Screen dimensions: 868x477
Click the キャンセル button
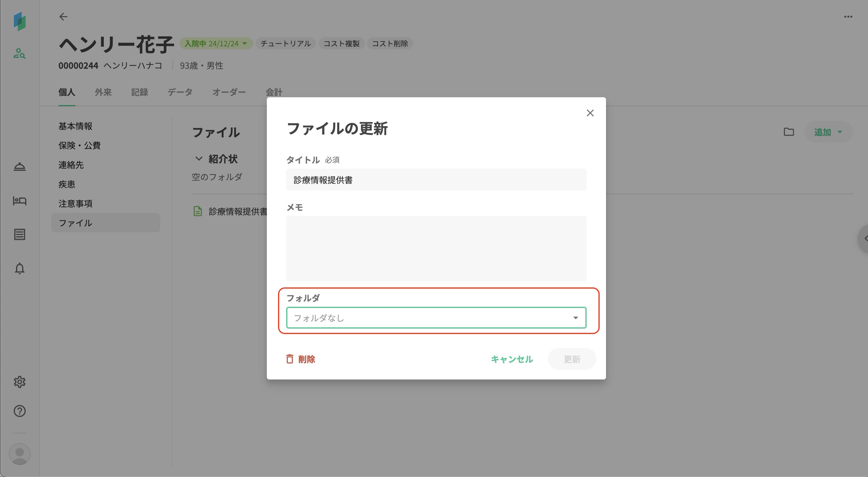pyautogui.click(x=512, y=359)
